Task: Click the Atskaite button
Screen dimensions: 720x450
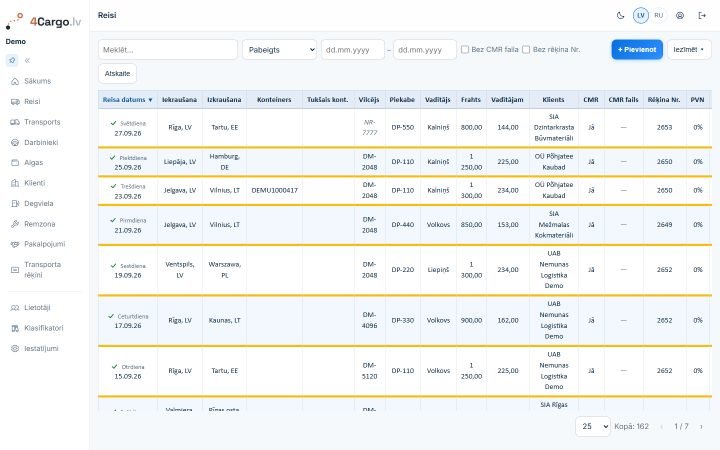Action: (117, 73)
